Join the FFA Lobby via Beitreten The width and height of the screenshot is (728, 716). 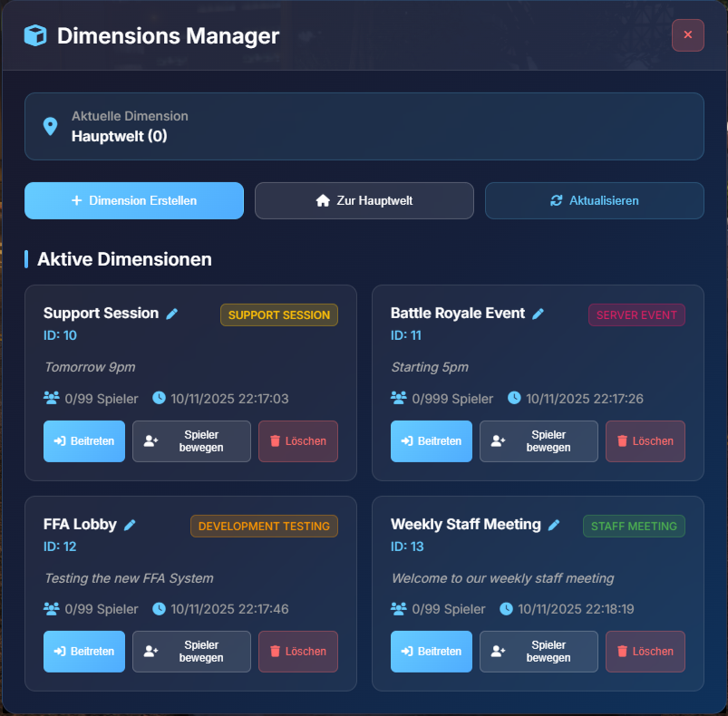(84, 652)
